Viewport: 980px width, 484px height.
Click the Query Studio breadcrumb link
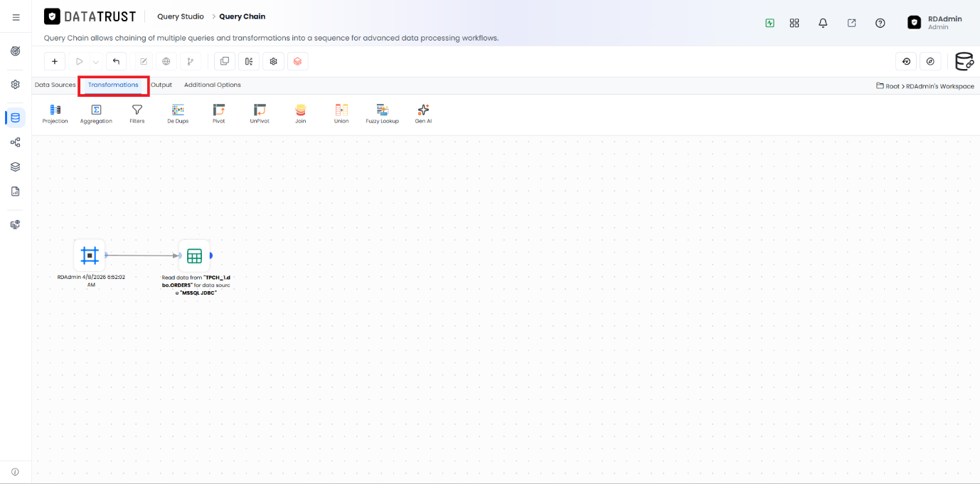(x=181, y=16)
